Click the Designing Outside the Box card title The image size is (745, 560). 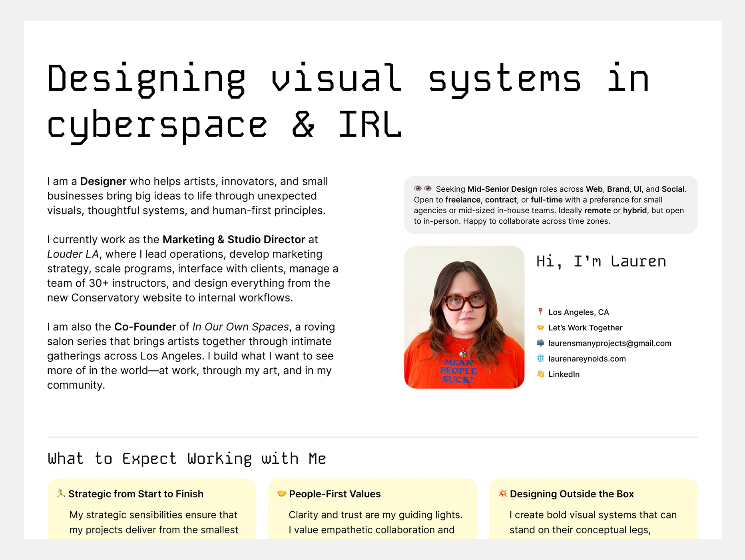[x=572, y=494]
